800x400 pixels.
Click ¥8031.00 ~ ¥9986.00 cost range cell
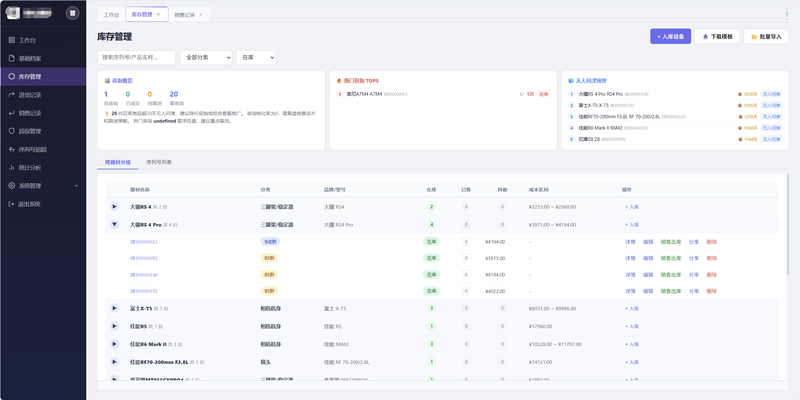[553, 309]
